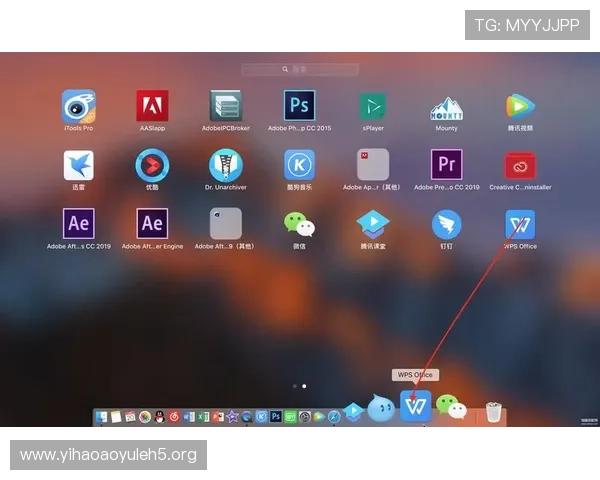Open Tencent Classroom (腾讯课堂) in Launchpad grid
The height and width of the screenshot is (480, 600).
[x=373, y=224]
